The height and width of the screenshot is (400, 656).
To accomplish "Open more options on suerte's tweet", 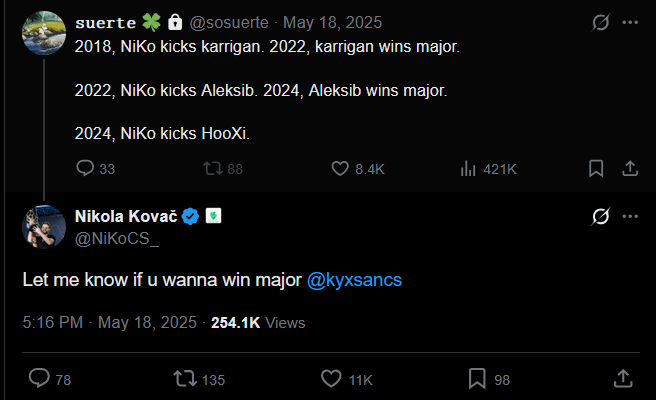I will (x=630, y=23).
